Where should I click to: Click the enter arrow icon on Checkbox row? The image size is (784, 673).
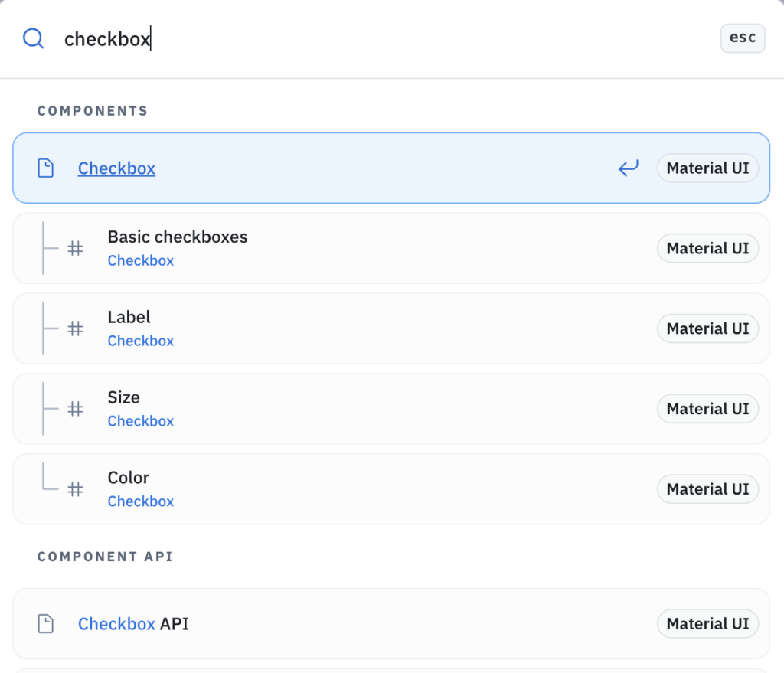(628, 168)
